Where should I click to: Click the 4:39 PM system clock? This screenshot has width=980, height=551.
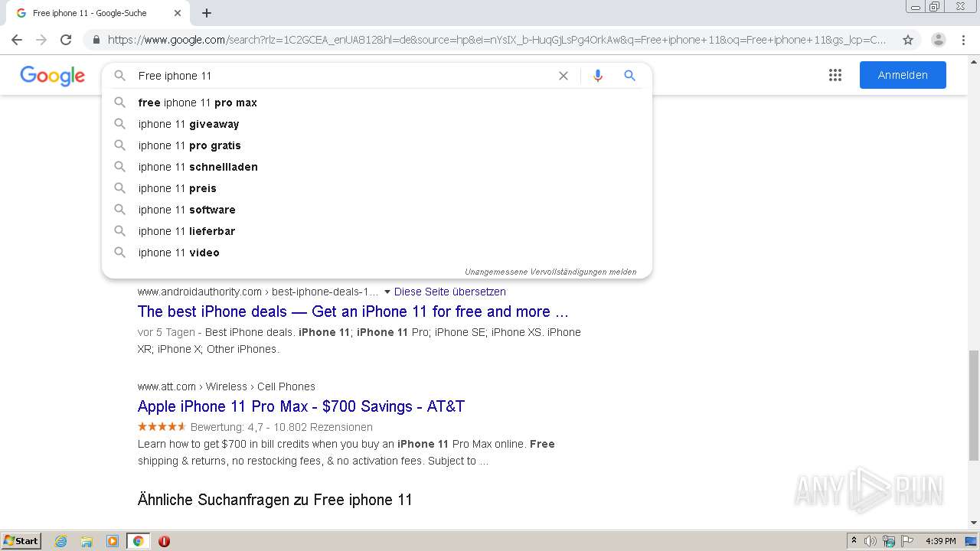tap(940, 541)
